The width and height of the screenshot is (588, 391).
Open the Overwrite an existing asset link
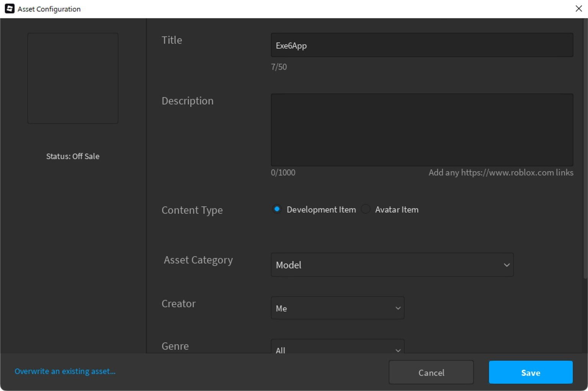click(x=65, y=371)
